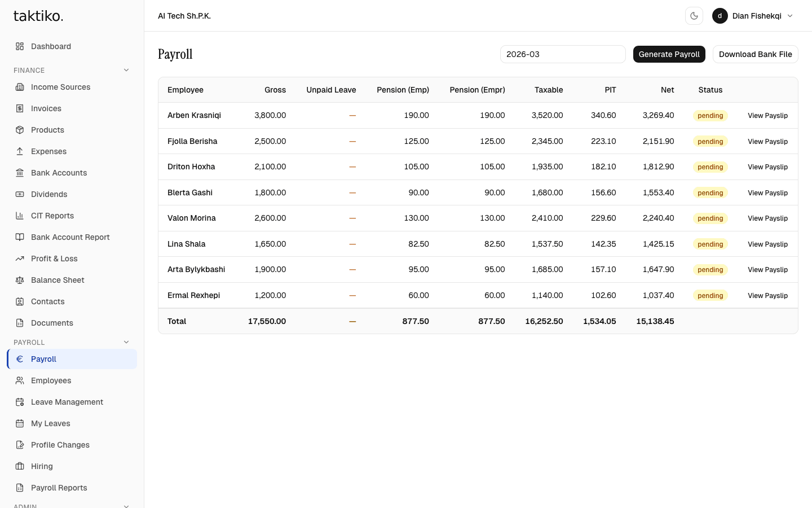View the payslip for Arben Krasniqi
The height and width of the screenshot is (508, 812).
coord(767,115)
